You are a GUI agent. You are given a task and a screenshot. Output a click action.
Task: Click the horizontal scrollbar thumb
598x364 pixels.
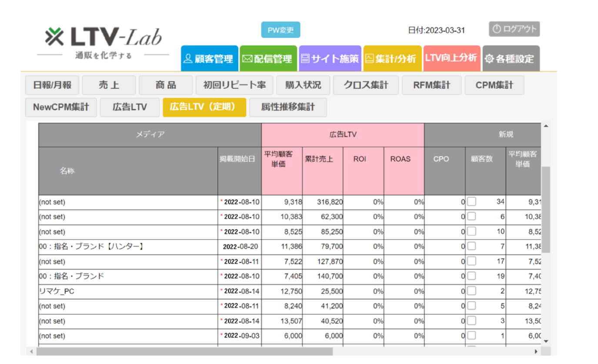184,351
